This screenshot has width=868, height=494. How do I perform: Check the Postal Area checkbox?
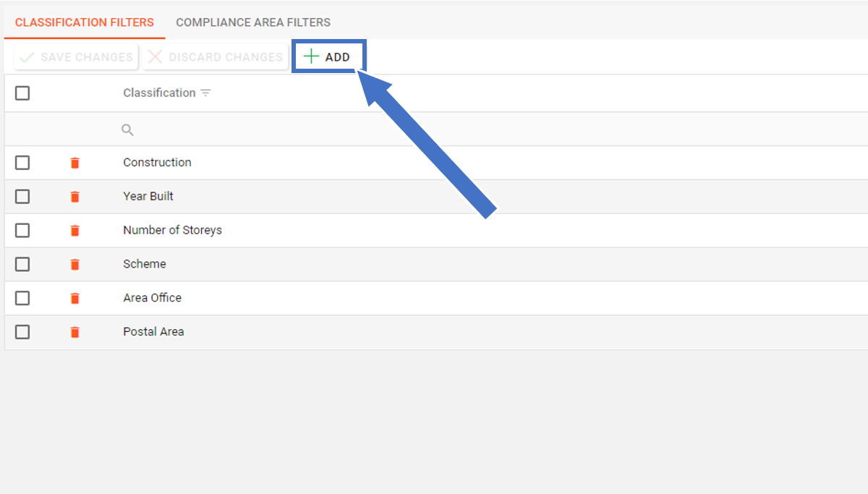[x=22, y=332]
